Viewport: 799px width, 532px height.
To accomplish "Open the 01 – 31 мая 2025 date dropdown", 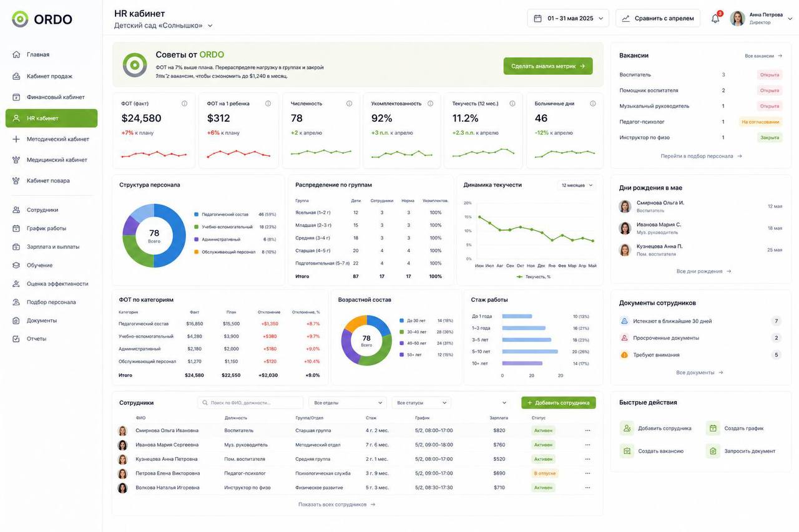I will click(x=568, y=18).
